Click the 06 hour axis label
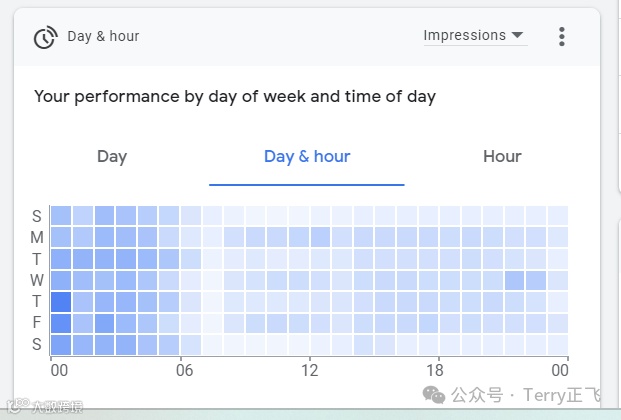The width and height of the screenshot is (621, 420). coord(186,368)
